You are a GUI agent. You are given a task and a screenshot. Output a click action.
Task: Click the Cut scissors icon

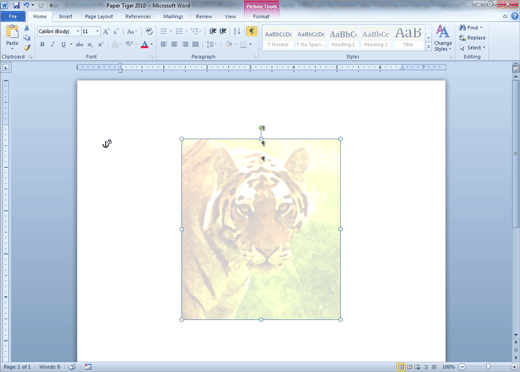tap(27, 28)
